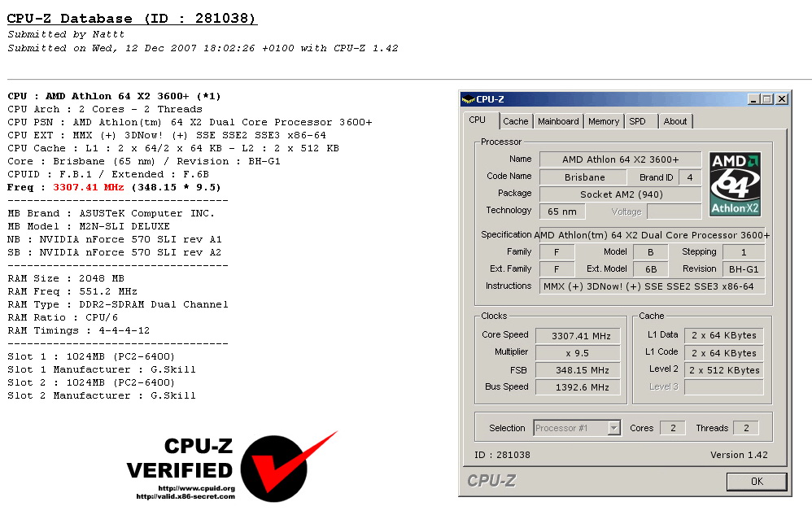This screenshot has height=515, width=812.
Task: Click the http://www.cpuid.org link text
Action: coord(197,488)
